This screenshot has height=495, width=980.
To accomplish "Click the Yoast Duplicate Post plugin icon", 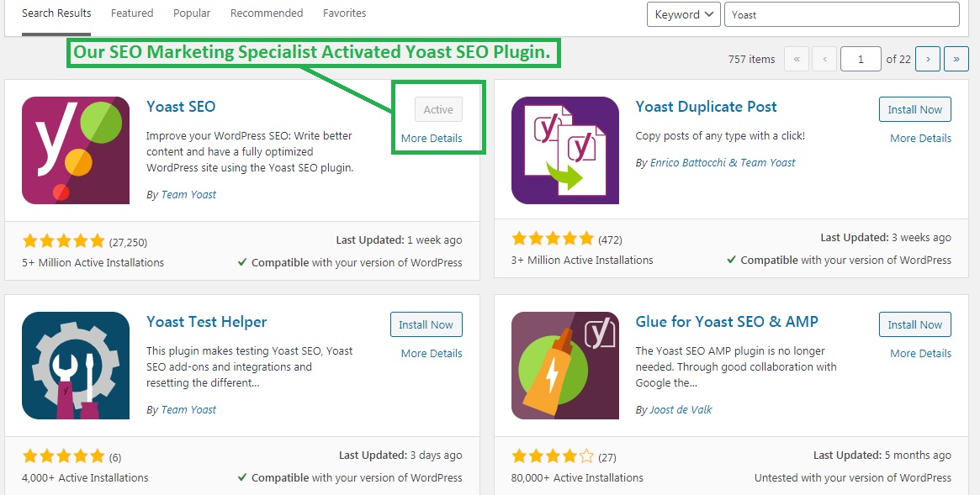I will [x=565, y=150].
